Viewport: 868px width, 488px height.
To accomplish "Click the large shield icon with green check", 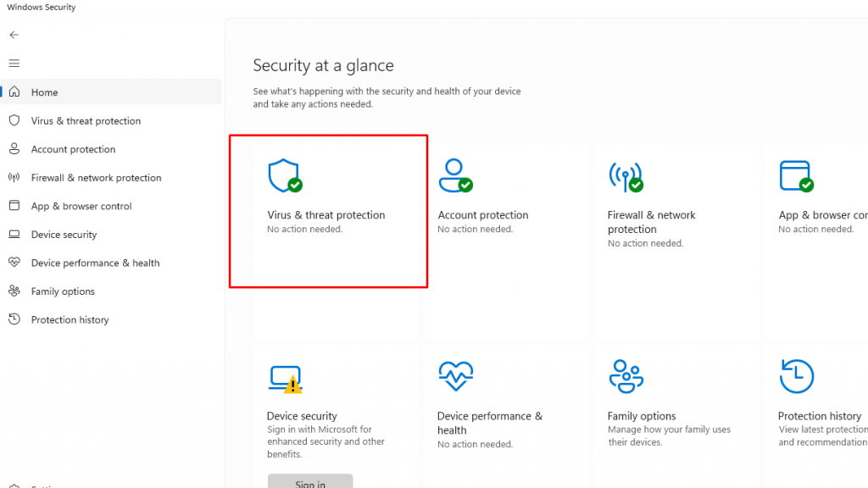I will 285,176.
